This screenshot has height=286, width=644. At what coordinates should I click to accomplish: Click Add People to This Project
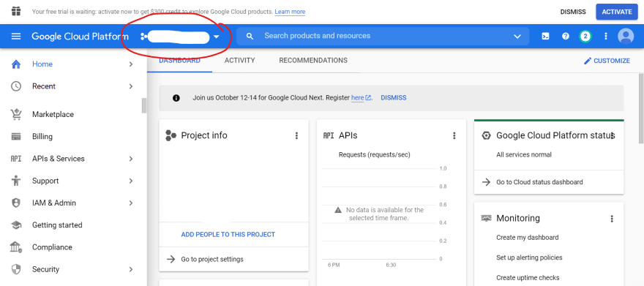pyautogui.click(x=228, y=235)
